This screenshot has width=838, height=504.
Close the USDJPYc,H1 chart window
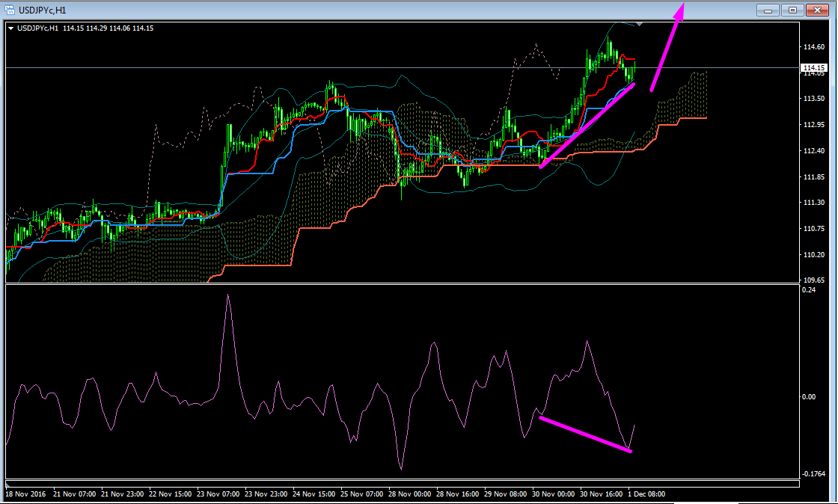point(818,10)
